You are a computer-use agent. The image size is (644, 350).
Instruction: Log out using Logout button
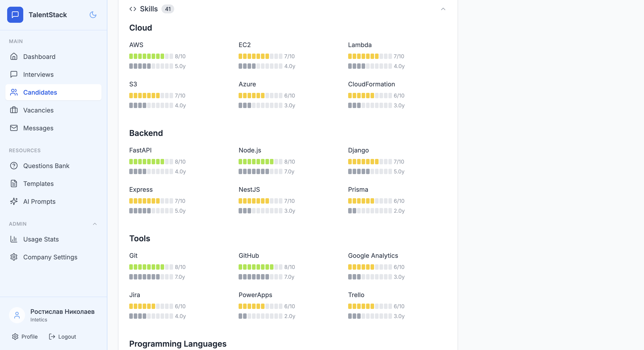[63, 337]
